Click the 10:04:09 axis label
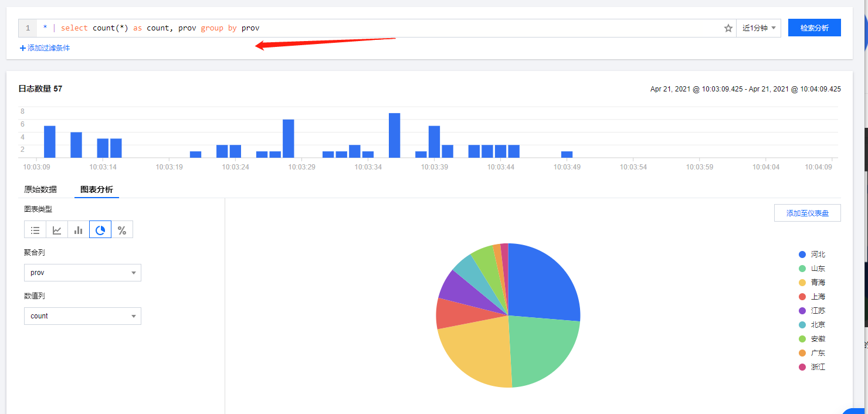The image size is (868, 414). [818, 167]
